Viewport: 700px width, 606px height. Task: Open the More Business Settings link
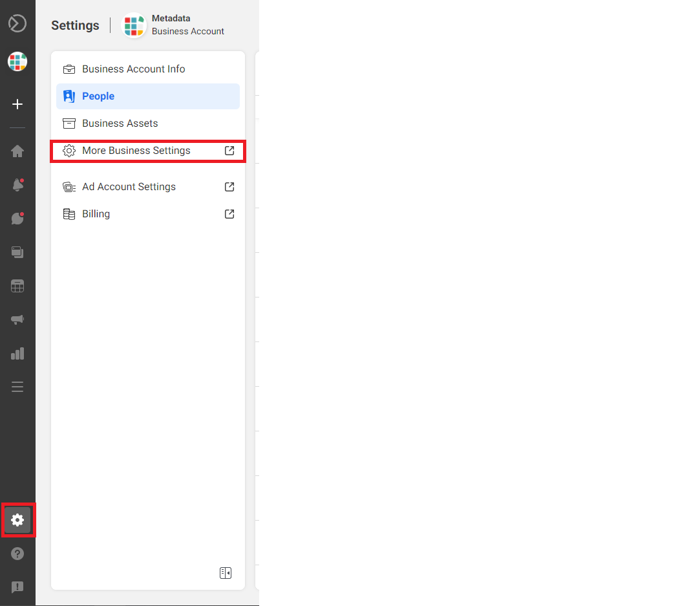pyautogui.click(x=136, y=151)
